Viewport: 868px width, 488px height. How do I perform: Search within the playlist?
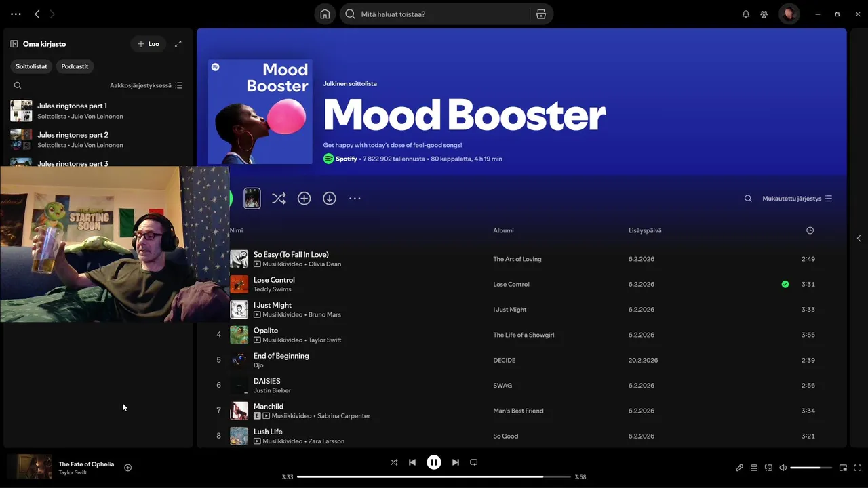pyautogui.click(x=748, y=199)
